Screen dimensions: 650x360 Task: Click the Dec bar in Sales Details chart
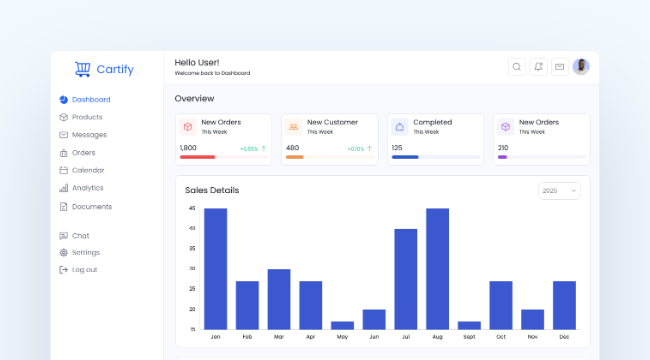[564, 305]
